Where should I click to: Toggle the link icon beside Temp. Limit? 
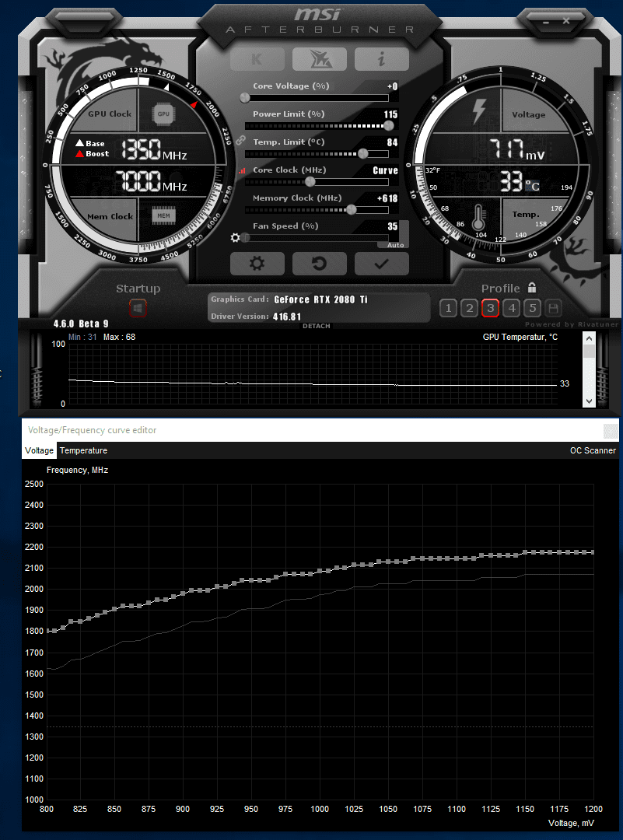[x=240, y=141]
